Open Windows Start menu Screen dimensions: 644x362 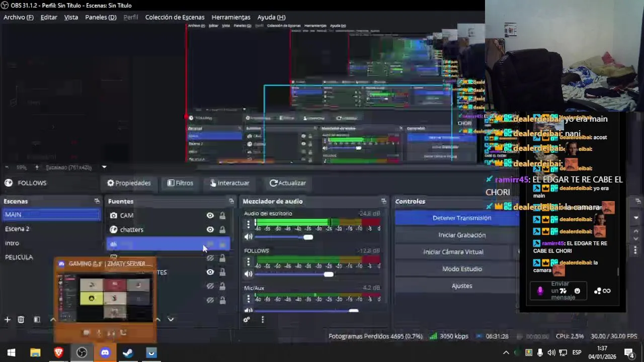click(12, 352)
